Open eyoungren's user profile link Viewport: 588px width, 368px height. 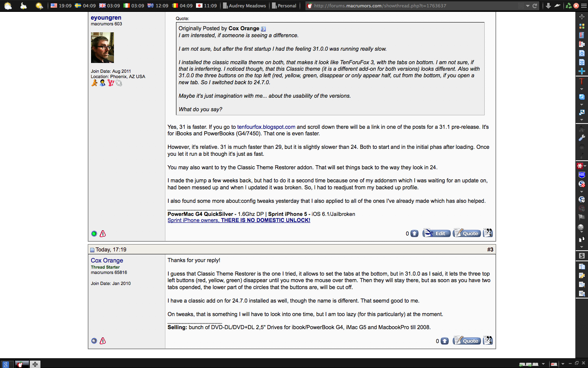coord(106,18)
